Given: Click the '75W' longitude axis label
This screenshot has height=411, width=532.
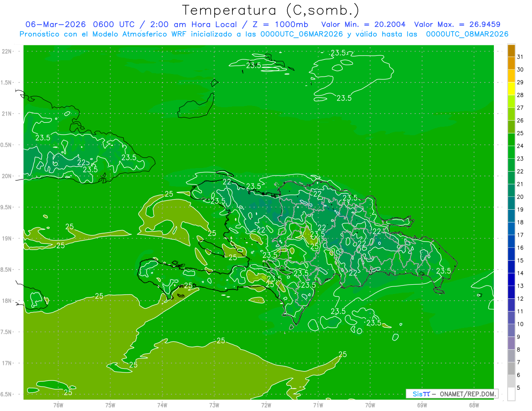Looking at the screenshot, I should pyautogui.click(x=110, y=405).
